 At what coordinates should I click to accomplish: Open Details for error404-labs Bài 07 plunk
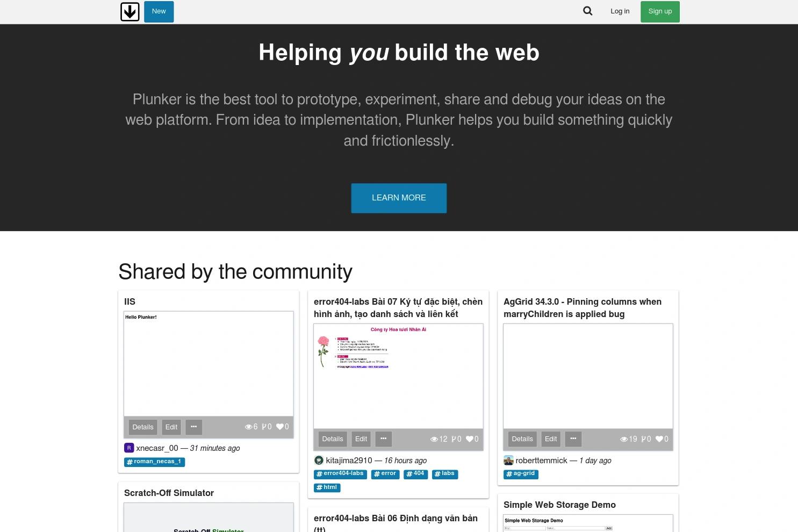[x=333, y=439]
